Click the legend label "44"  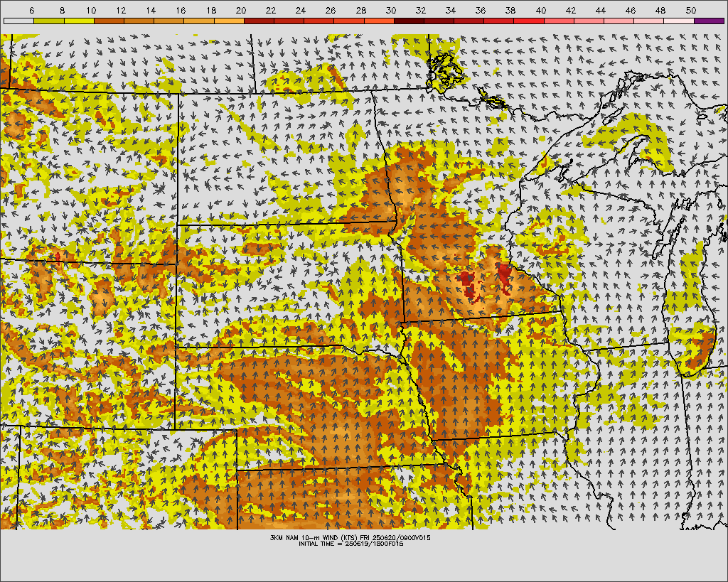[601, 10]
